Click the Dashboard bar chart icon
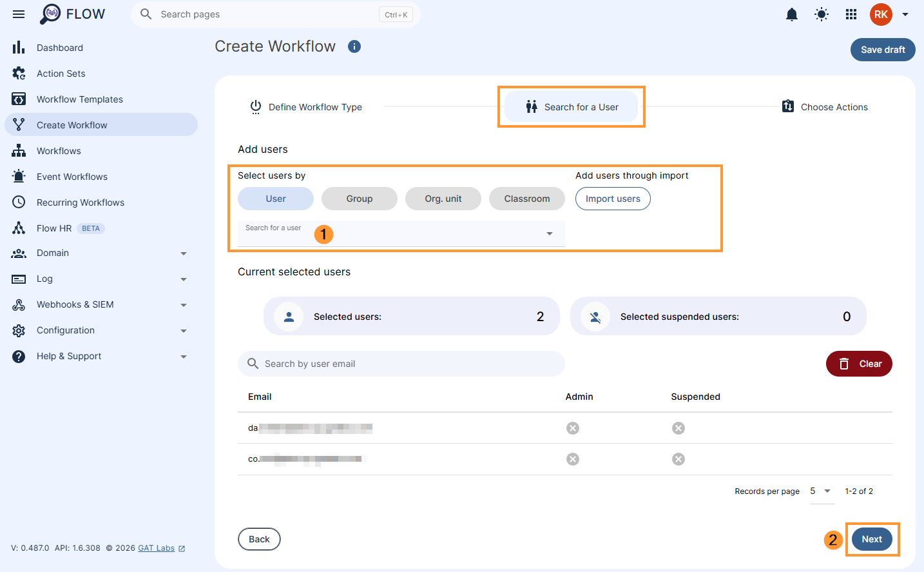924x572 pixels. point(19,48)
